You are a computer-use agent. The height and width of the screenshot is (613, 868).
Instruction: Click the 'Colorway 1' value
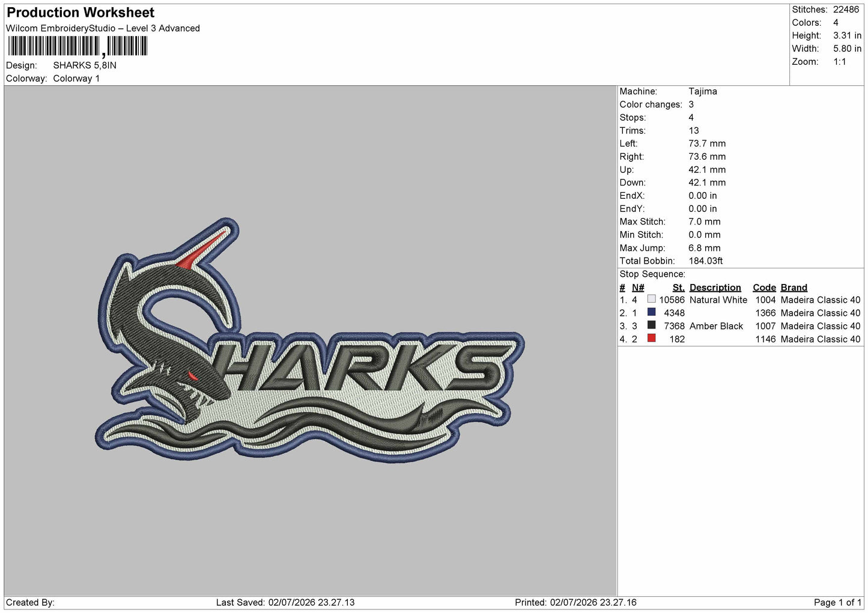(76, 79)
